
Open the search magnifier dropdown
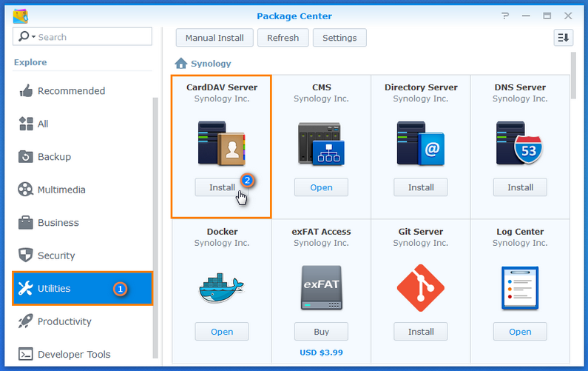[27, 36]
